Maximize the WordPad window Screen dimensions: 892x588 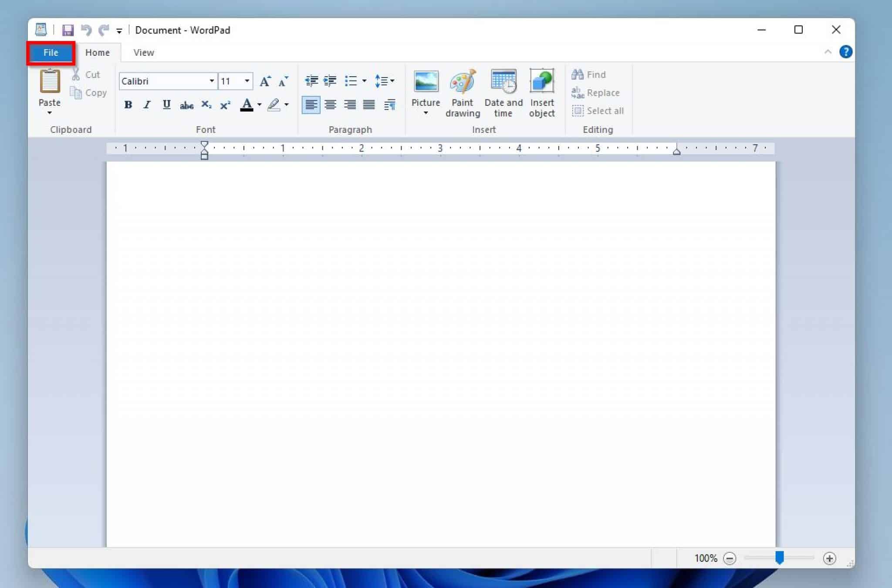(x=798, y=30)
